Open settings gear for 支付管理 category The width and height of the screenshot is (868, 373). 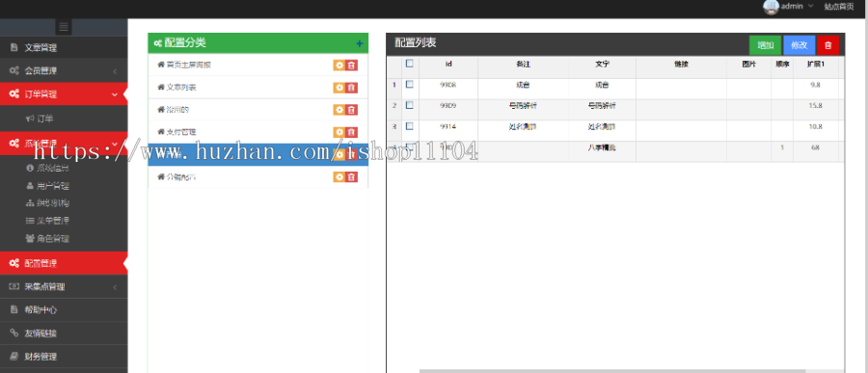[339, 132]
